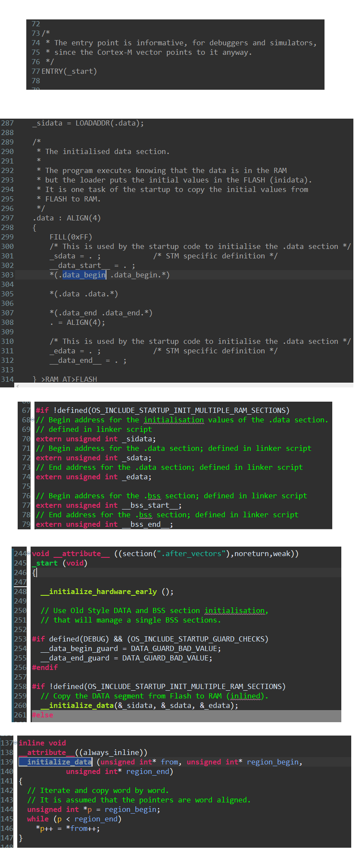Click the '_sidata = LOADADDR(.data);' line
362x868 pixels.
88,123
